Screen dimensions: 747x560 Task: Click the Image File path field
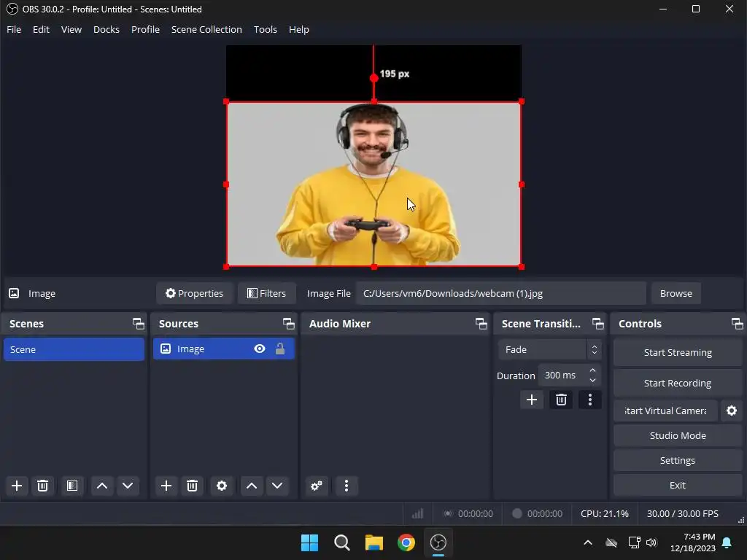click(500, 293)
